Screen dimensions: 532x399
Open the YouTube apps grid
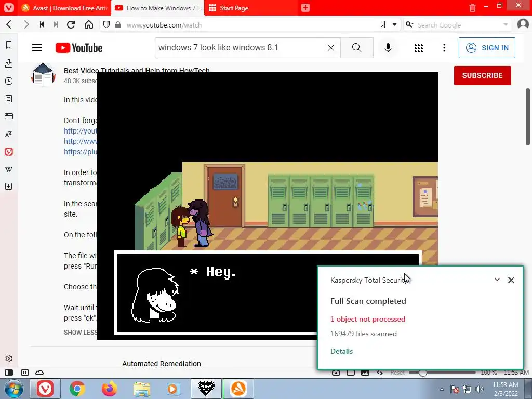tap(419, 48)
